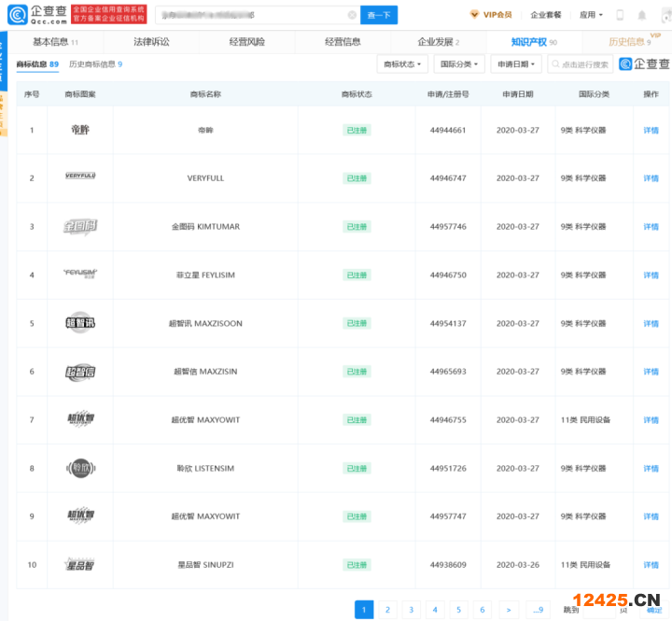Expand the 商标状态 filter dropdown
The image size is (672, 621).
[x=402, y=64]
